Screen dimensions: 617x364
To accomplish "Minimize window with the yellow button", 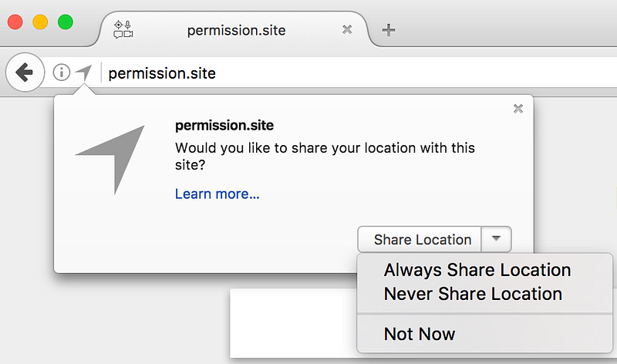I will pos(40,22).
